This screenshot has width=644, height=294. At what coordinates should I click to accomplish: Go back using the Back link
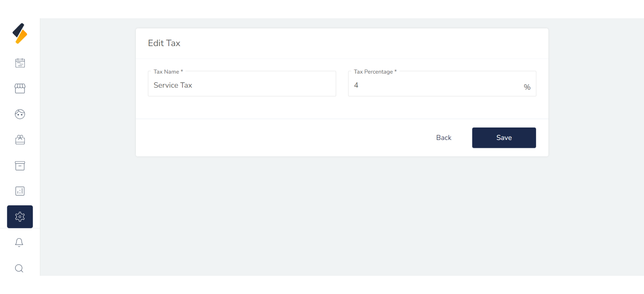[x=443, y=138]
